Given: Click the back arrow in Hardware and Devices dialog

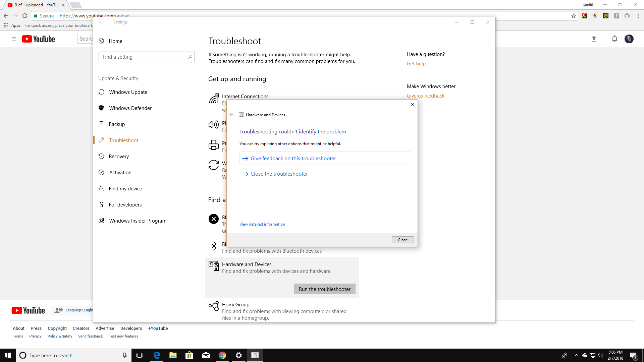Looking at the screenshot, I should tap(231, 115).
